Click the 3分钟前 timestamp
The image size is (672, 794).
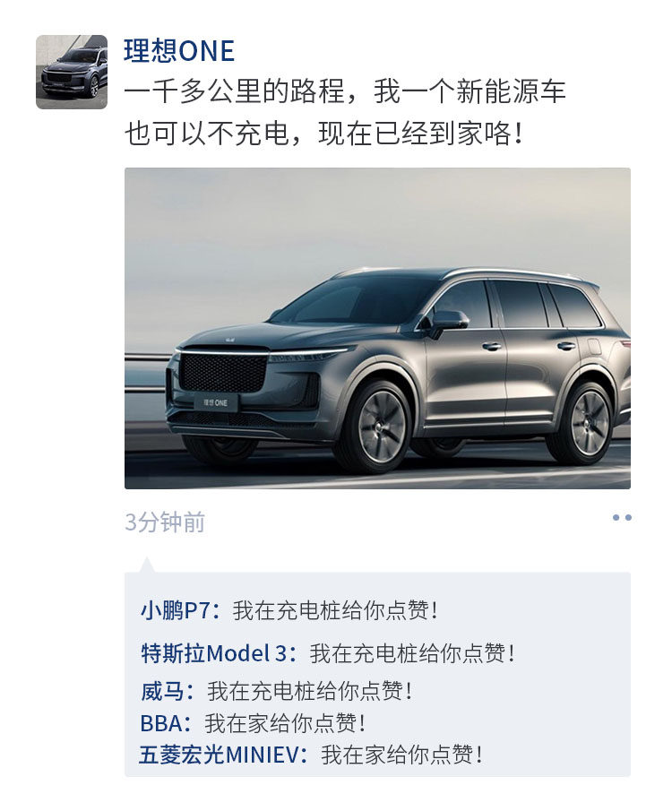coord(165,522)
